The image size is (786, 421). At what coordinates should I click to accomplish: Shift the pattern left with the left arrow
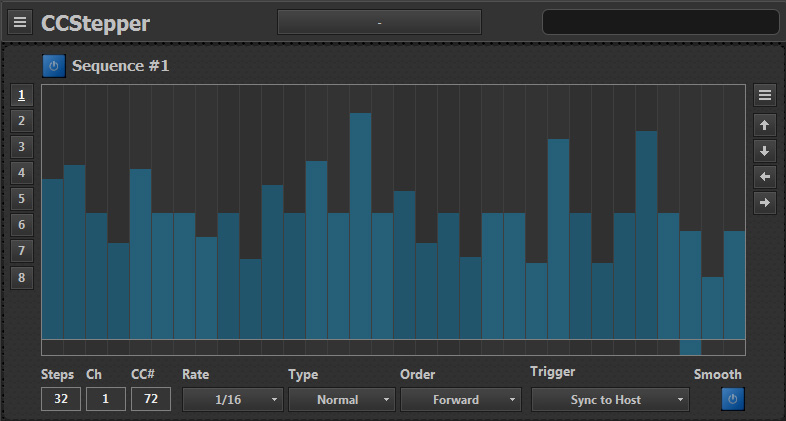pos(764,177)
